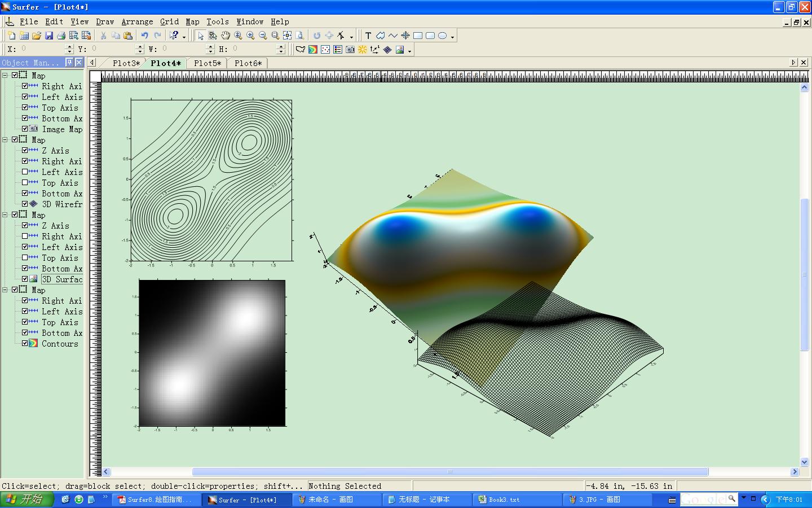Click the Save disk icon
This screenshot has height=508, width=812.
(49, 36)
